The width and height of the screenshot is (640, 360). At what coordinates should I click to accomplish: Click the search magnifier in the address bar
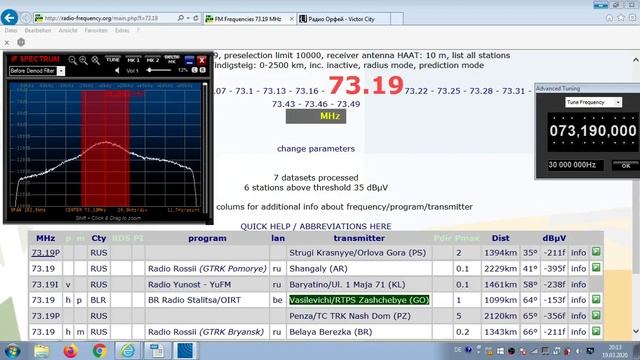click(180, 18)
